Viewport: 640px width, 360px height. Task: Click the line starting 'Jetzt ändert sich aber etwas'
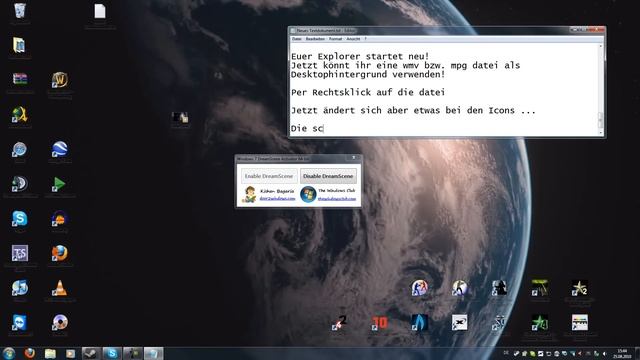click(x=413, y=110)
